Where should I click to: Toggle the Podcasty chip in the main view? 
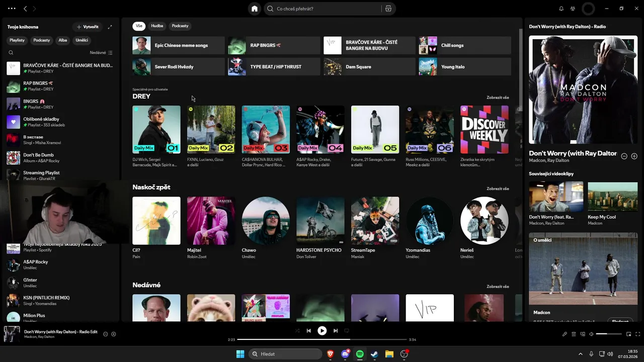[x=180, y=26]
